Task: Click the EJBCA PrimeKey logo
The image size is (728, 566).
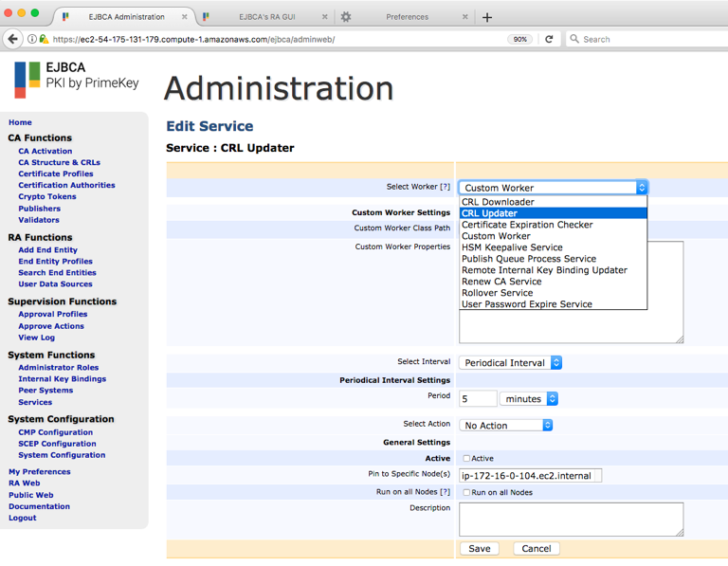Action: [76, 80]
